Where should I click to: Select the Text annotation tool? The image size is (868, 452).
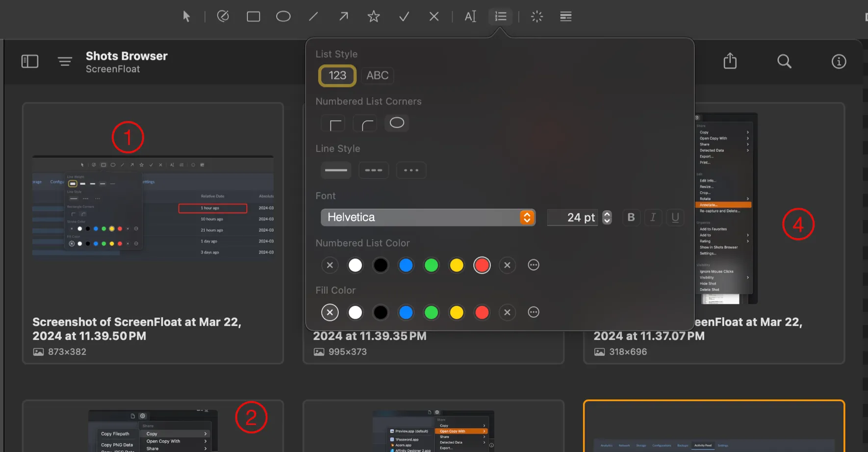(x=470, y=16)
